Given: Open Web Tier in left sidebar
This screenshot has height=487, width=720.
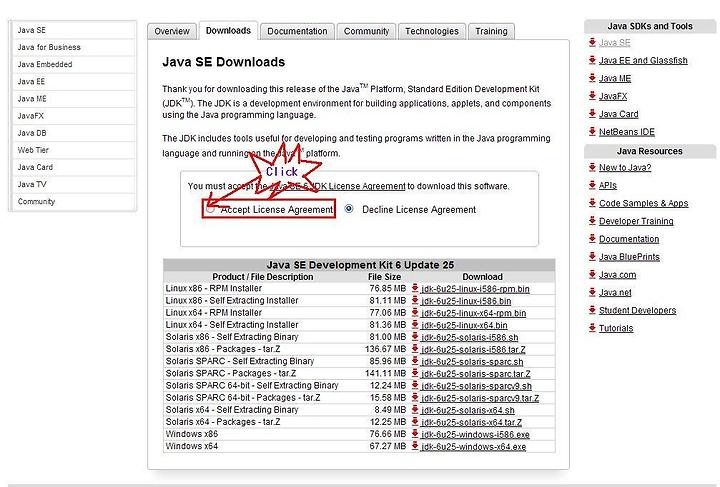Looking at the screenshot, I should pyautogui.click(x=74, y=150).
